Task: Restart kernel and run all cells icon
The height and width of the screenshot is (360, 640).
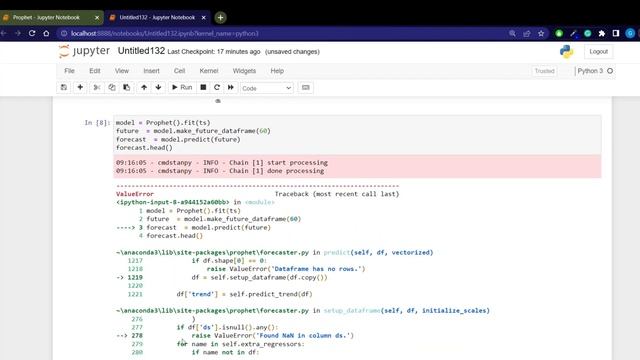Action: pyautogui.click(x=231, y=87)
